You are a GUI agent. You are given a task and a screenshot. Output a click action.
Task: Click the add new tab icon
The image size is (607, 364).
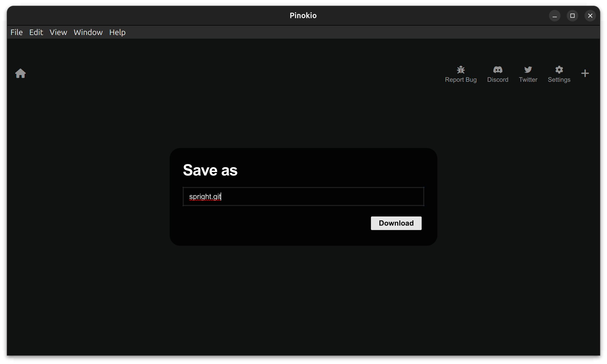(585, 73)
